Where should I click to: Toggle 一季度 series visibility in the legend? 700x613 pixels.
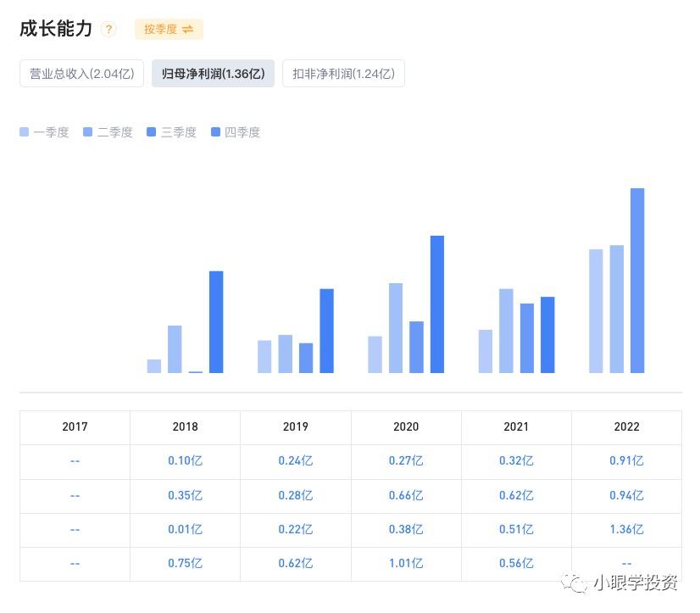(24, 131)
